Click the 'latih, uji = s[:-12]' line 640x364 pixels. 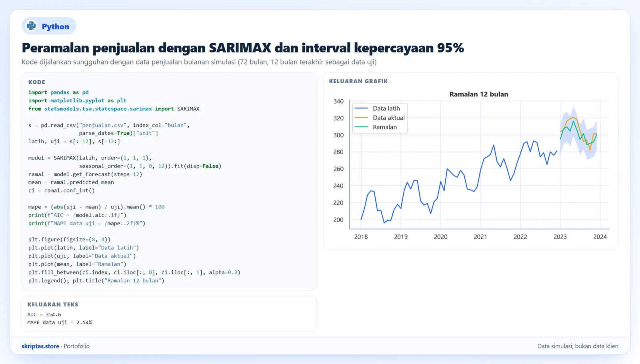point(74,141)
